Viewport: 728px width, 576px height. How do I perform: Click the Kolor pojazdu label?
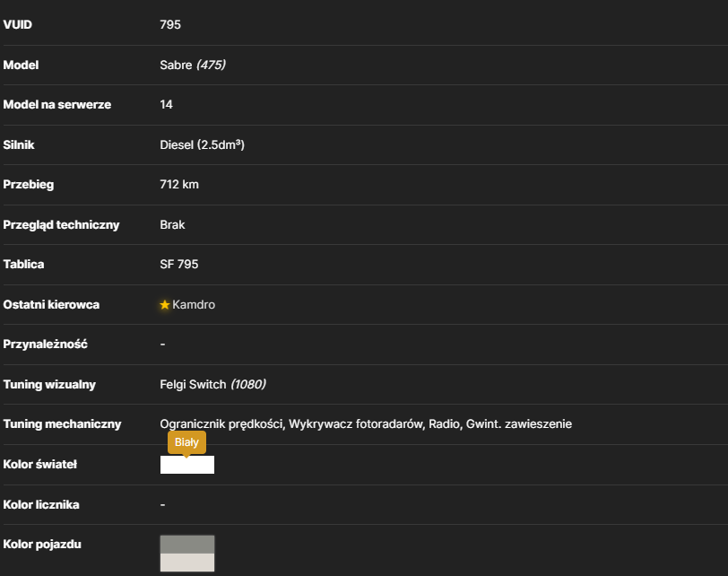(42, 545)
